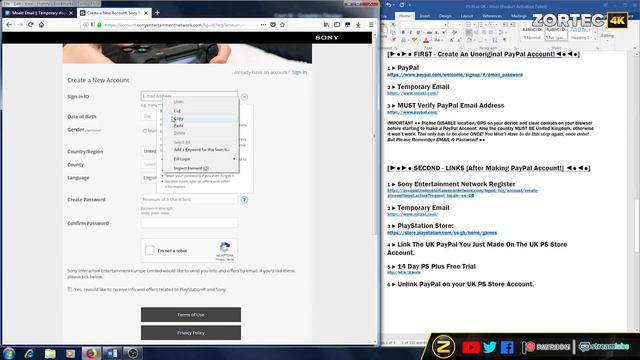Click Clear Formatting icon in Word
Image resolution: width=640 pixels, height=360 pixels.
click(455, 32)
